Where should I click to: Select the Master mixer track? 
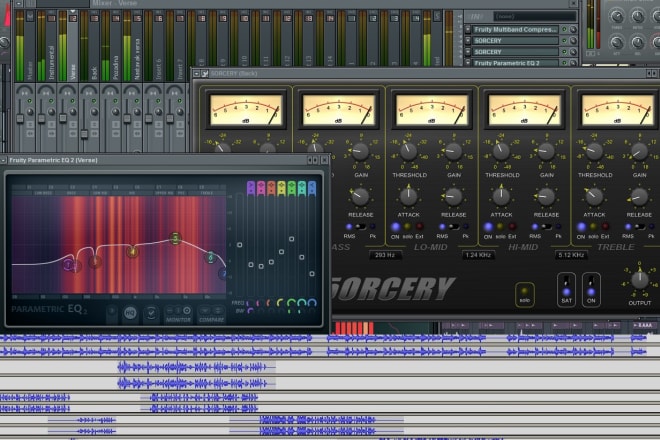(x=25, y=46)
